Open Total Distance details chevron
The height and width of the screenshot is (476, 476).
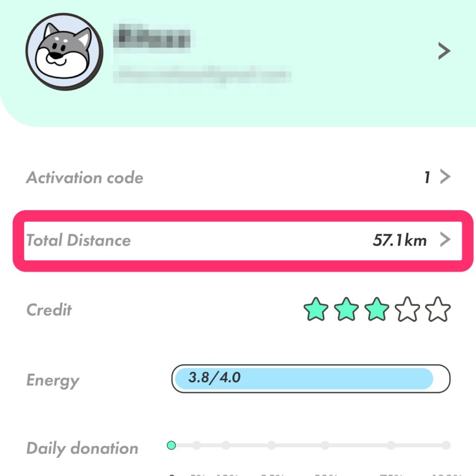point(445,240)
